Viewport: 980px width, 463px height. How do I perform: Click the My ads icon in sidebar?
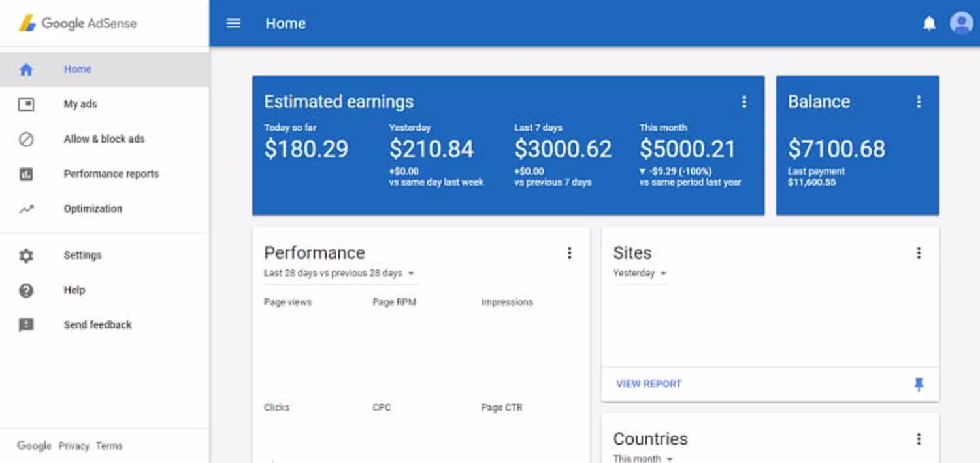pos(26,105)
